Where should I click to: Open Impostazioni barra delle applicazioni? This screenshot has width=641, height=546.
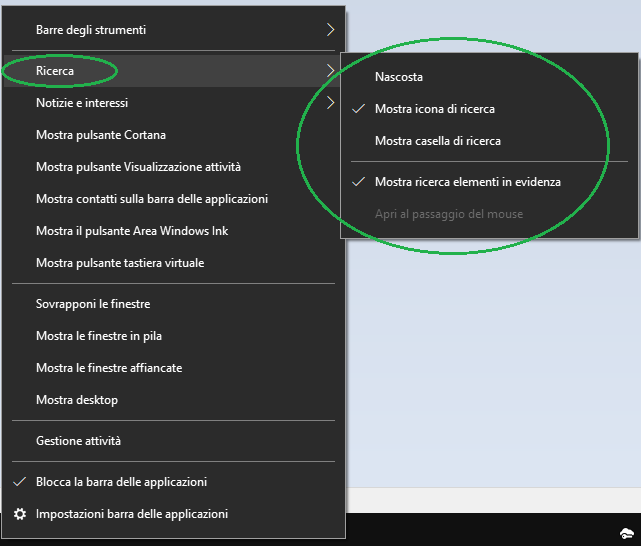click(x=174, y=514)
